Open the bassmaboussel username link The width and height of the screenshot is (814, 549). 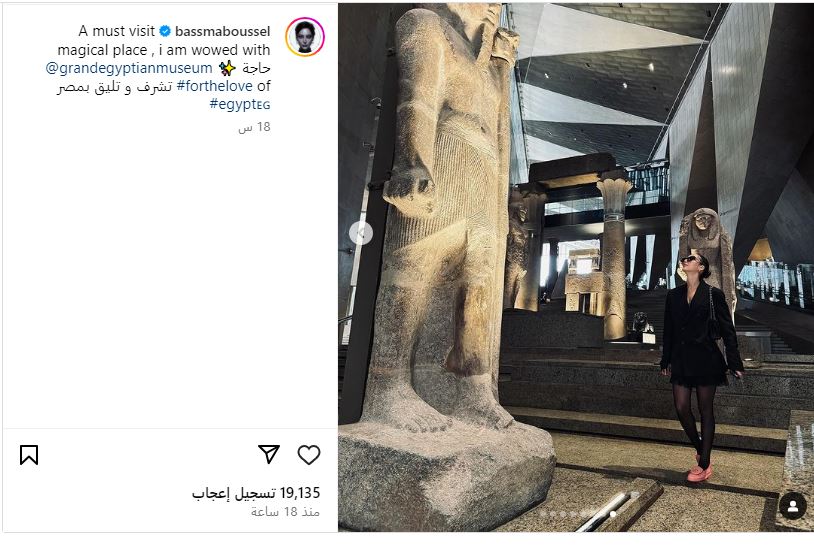(223, 31)
